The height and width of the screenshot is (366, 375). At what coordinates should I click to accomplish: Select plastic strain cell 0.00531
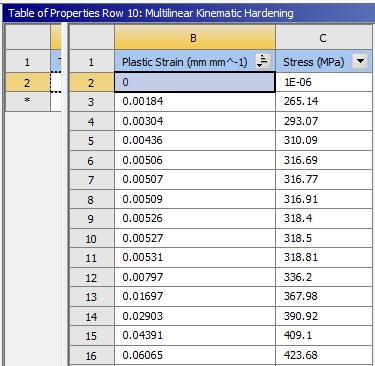coord(195,257)
